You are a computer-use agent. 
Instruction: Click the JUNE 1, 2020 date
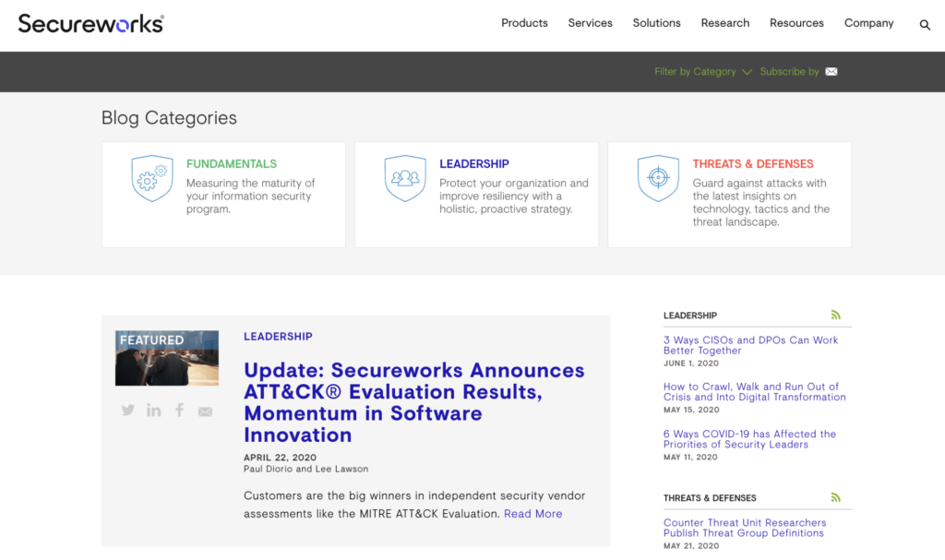tap(691, 363)
